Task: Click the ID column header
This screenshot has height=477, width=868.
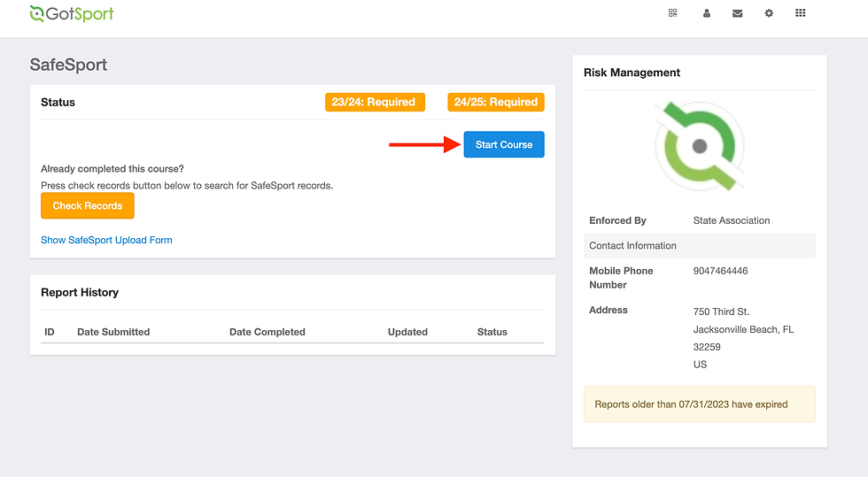Action: [x=50, y=332]
